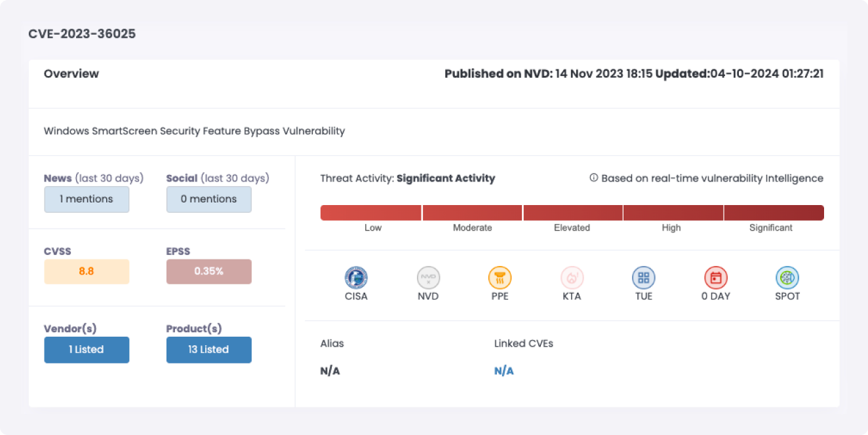The image size is (868, 435).
Task: Toggle the News mentions badge
Action: pyautogui.click(x=87, y=199)
